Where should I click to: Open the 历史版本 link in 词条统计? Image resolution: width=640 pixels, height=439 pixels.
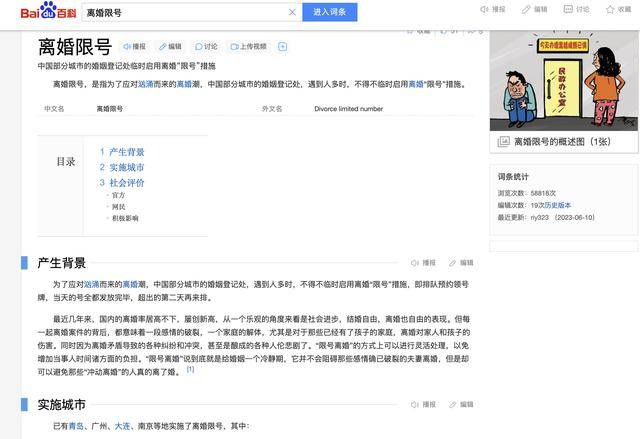pos(558,205)
